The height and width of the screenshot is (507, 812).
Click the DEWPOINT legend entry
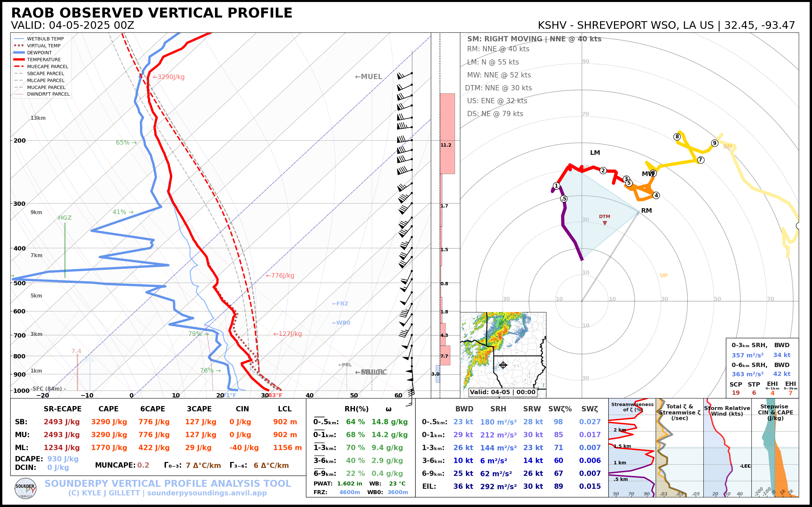39,53
